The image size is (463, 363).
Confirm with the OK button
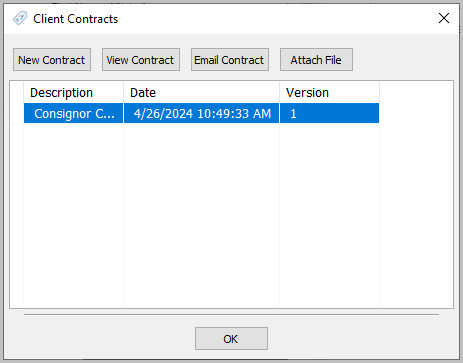(231, 339)
